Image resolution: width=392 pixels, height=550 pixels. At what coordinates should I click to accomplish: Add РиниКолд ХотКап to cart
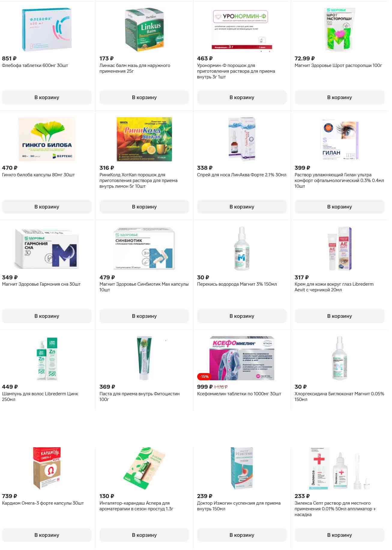coord(144,207)
